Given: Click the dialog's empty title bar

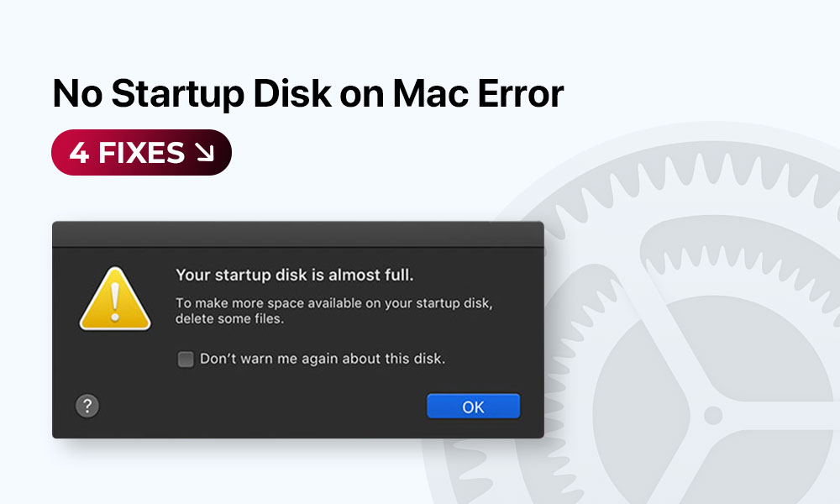Looking at the screenshot, I should (x=298, y=234).
